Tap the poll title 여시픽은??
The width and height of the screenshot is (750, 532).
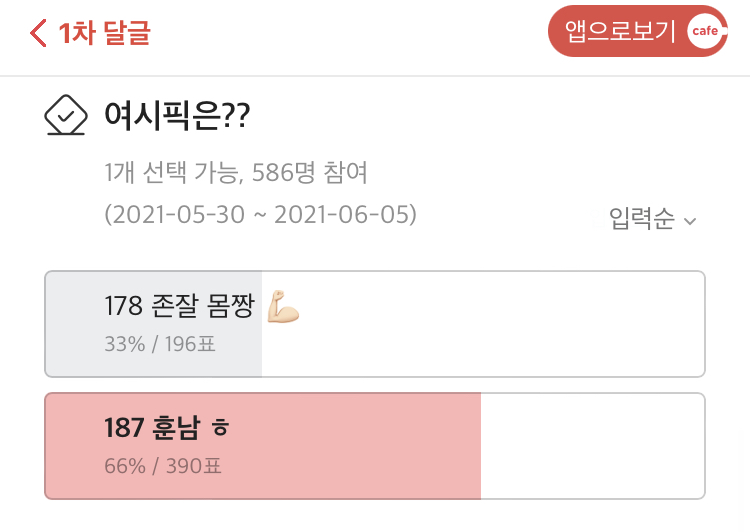176,116
